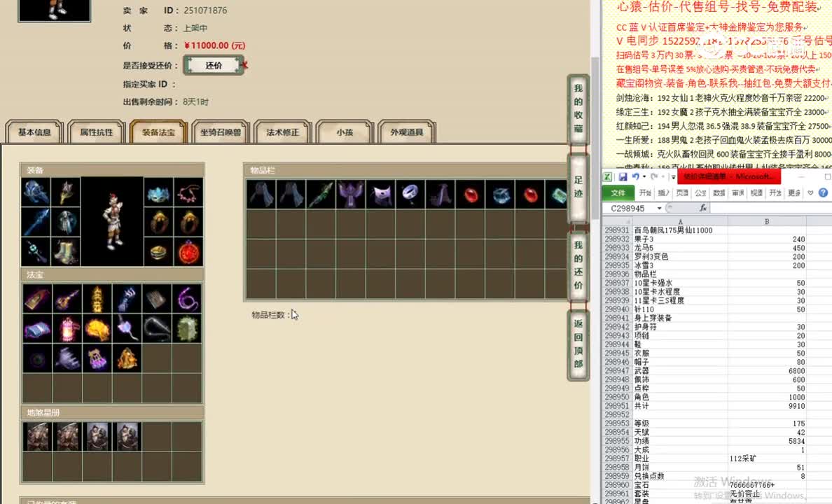The image size is (832, 504).
Task: Click the 返回顶部 button on the right side
Action: (578, 342)
